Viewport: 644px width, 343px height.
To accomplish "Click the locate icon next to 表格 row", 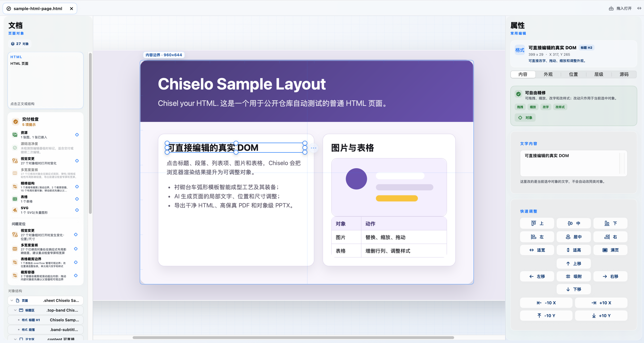I will [x=77, y=199].
